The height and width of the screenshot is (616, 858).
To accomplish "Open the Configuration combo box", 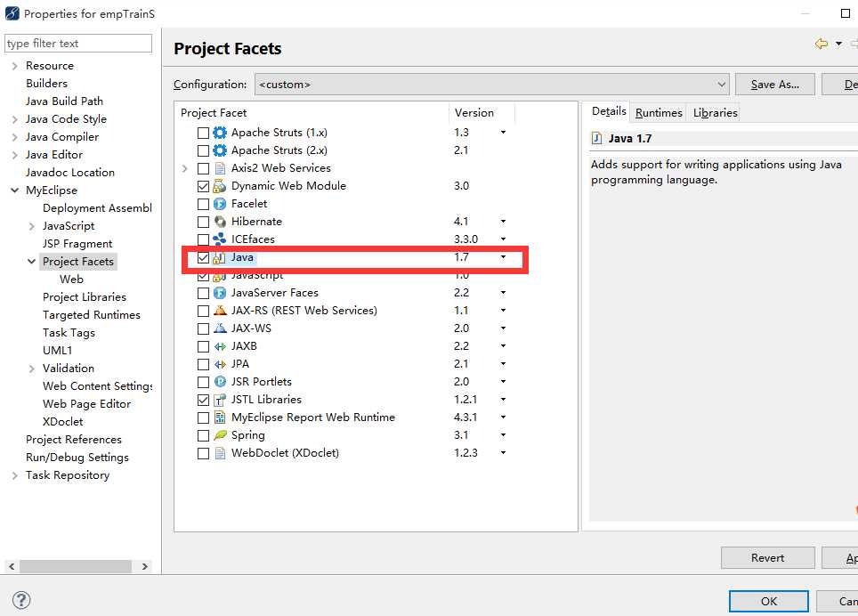I will [491, 85].
